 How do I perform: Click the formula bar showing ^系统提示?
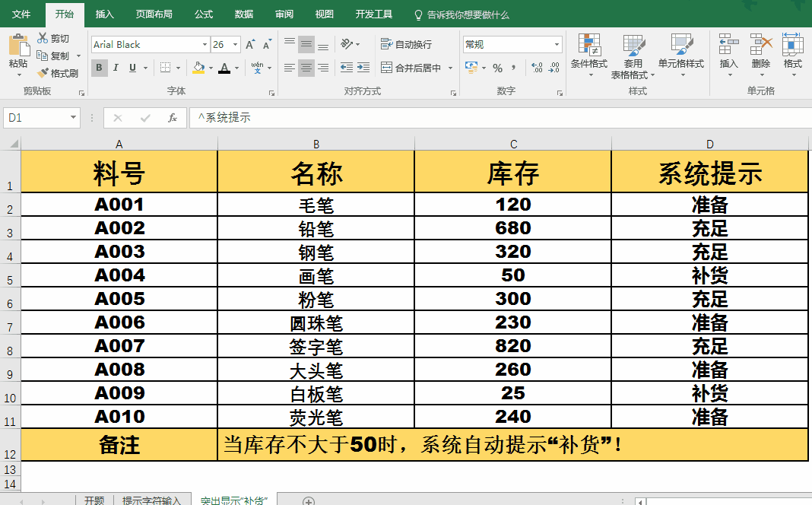pyautogui.click(x=494, y=118)
